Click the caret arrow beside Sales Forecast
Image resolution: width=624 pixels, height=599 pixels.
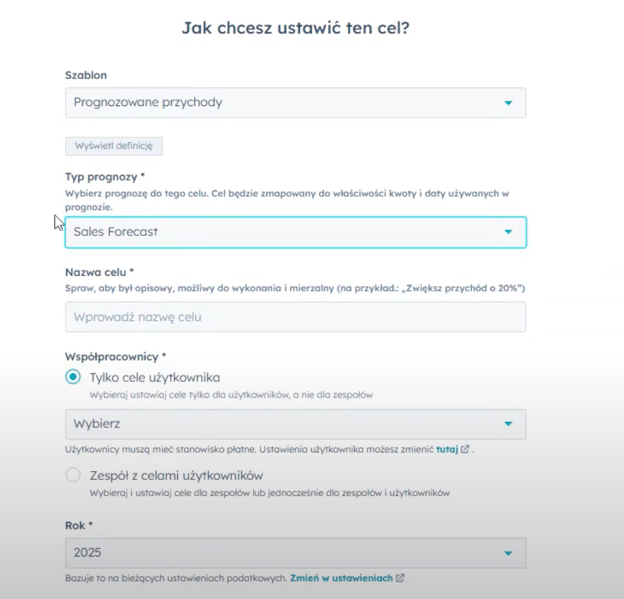[x=508, y=232]
